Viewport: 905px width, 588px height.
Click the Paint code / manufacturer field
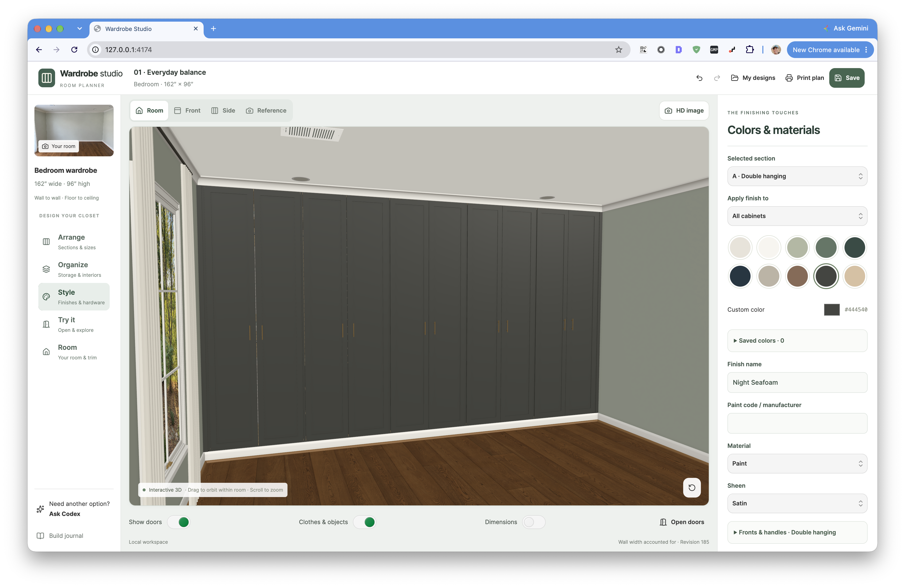(x=797, y=423)
